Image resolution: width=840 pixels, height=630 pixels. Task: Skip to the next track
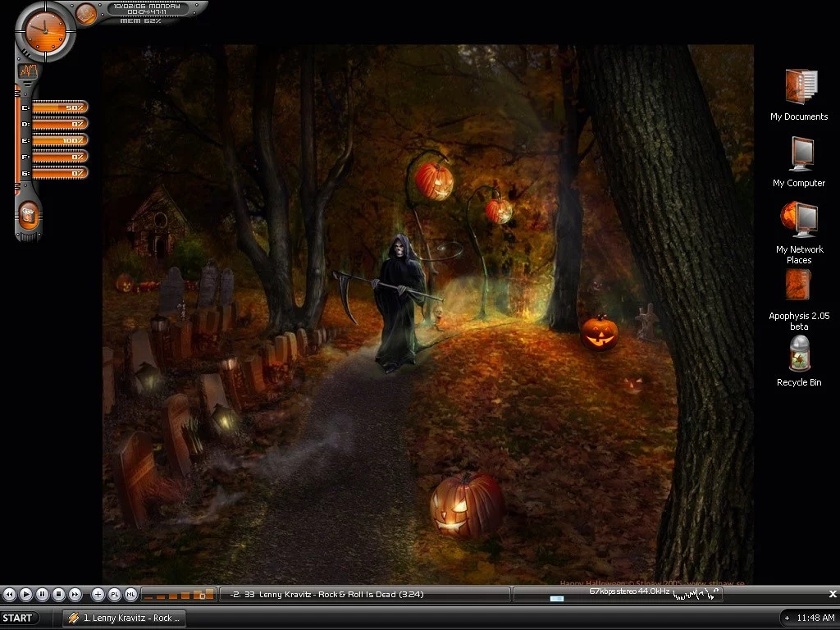75,594
